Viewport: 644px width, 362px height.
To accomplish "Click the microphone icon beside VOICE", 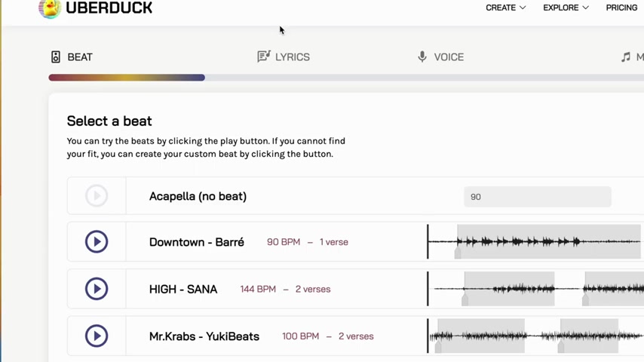I will pyautogui.click(x=422, y=57).
